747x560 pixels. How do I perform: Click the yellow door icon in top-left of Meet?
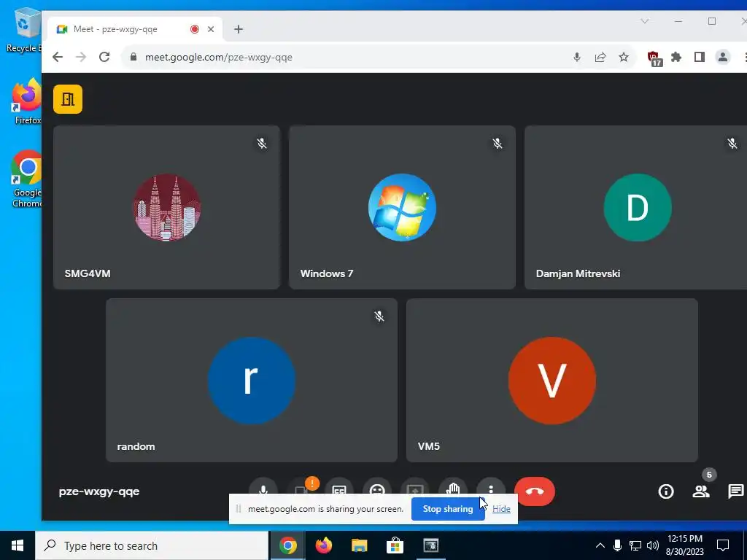68,99
